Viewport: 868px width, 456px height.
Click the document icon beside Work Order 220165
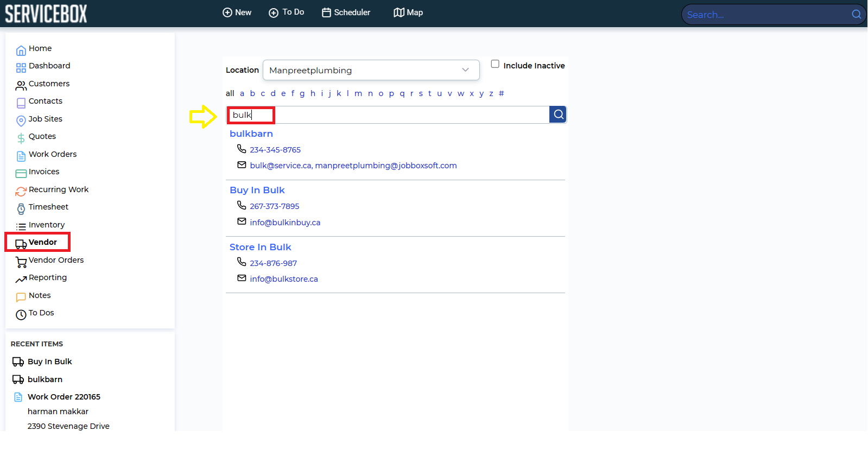tap(18, 397)
